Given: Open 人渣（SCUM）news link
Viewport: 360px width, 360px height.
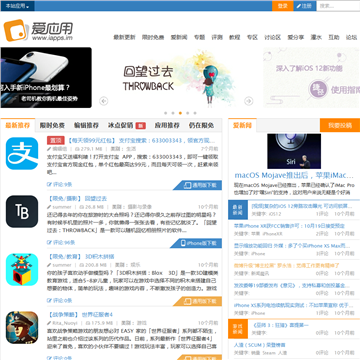Looking at the screenshot, I should 260,345.
